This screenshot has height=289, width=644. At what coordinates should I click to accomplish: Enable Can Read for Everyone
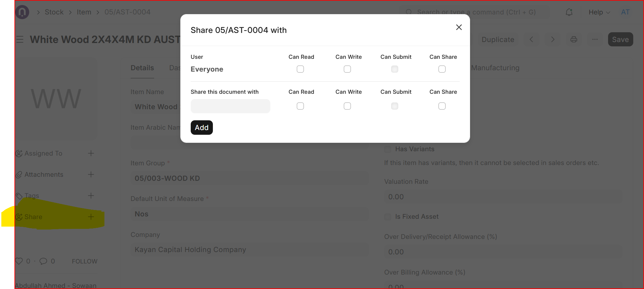point(300,69)
